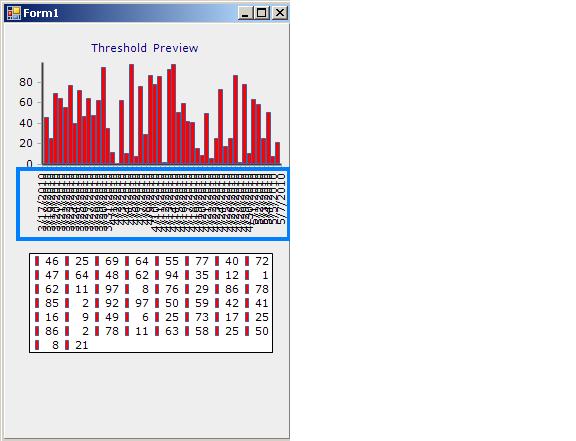The image size is (576, 441).
Task: Close the Form1 window
Action: tap(280, 13)
